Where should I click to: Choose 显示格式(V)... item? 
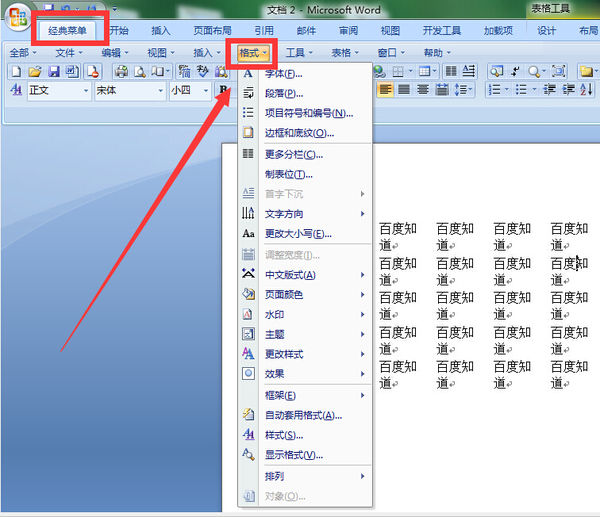point(305,455)
